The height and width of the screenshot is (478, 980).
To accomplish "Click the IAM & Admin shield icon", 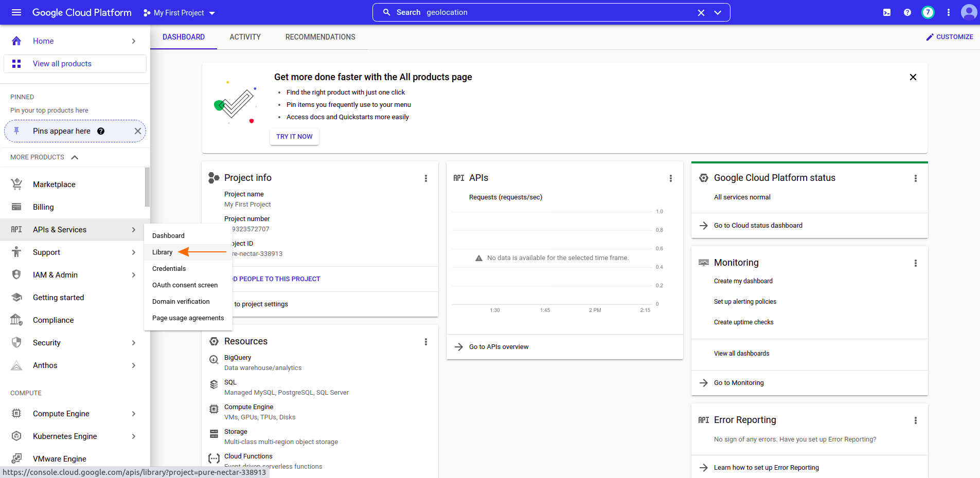I will click(16, 274).
